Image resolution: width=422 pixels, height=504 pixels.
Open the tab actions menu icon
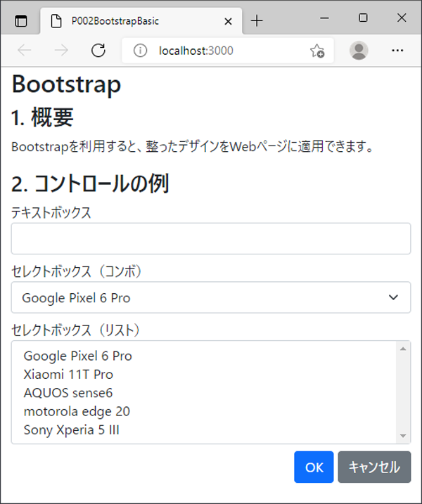click(21, 21)
